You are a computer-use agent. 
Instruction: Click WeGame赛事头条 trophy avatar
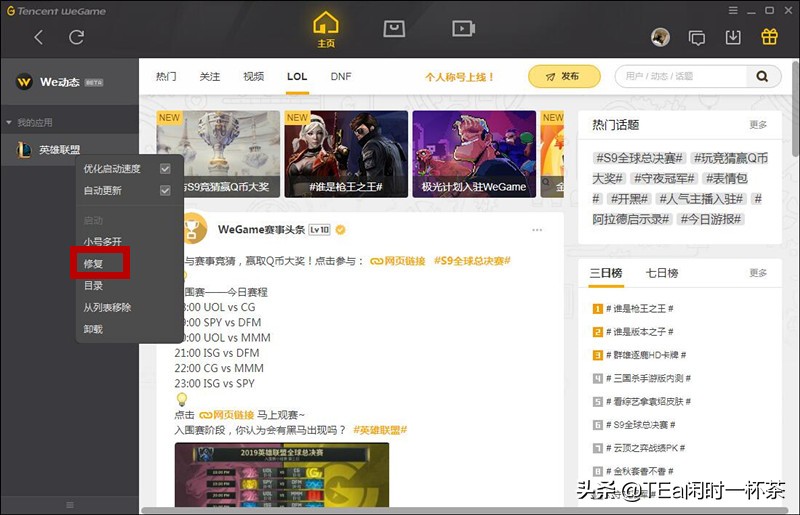[x=193, y=229]
